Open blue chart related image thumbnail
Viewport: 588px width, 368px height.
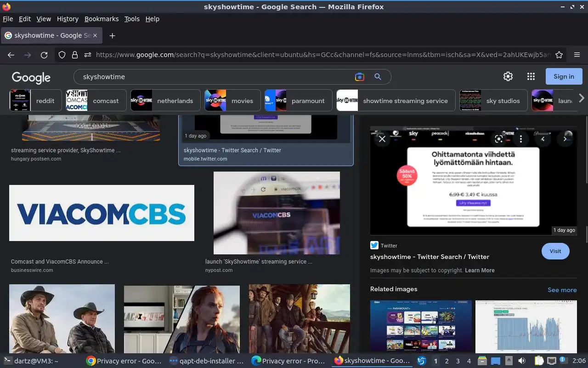526,327
